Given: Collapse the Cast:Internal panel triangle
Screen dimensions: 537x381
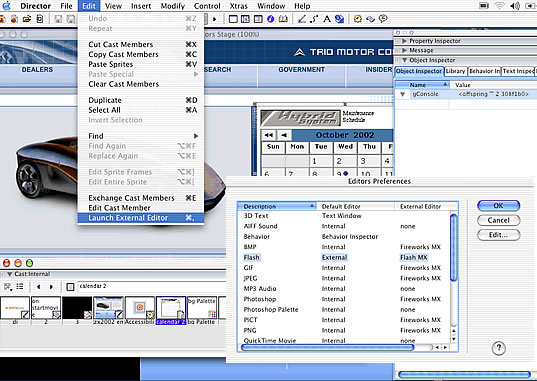Looking at the screenshot, I should pyautogui.click(x=10, y=274).
